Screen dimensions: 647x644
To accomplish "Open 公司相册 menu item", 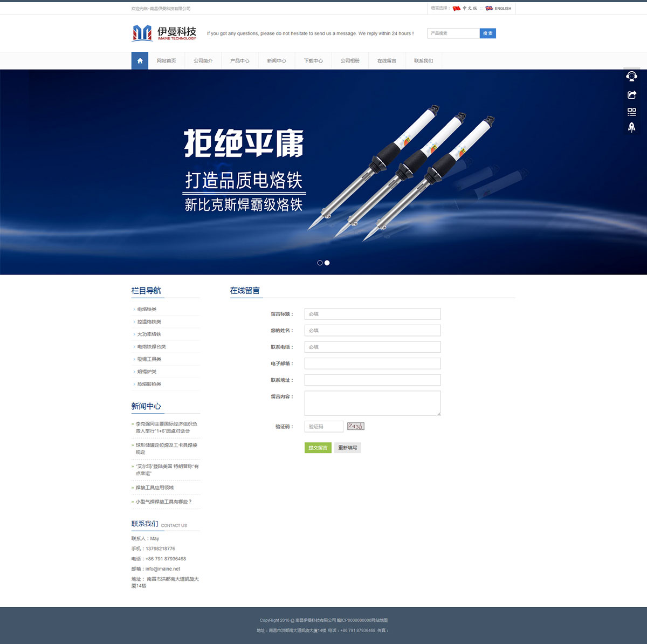I will click(x=350, y=60).
